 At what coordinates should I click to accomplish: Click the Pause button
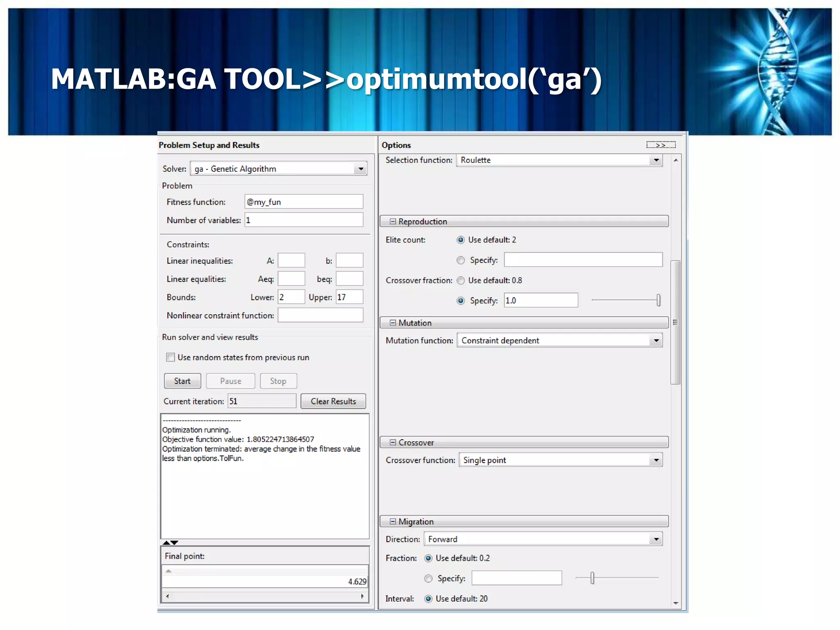[x=231, y=381]
